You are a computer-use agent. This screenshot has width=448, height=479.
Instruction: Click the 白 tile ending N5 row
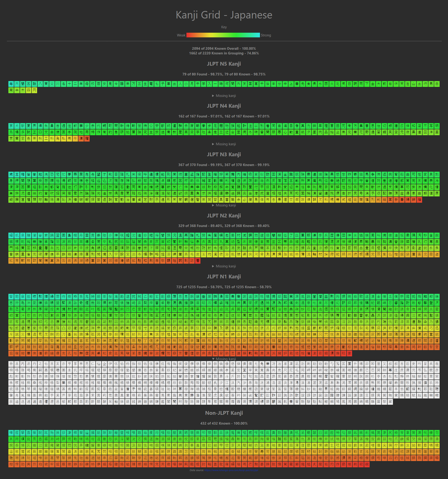coord(437,84)
